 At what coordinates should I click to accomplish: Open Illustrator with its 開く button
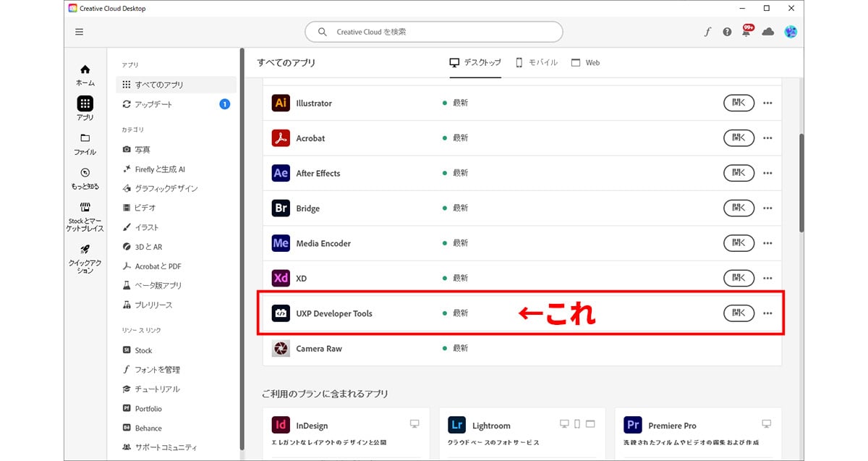(x=739, y=103)
